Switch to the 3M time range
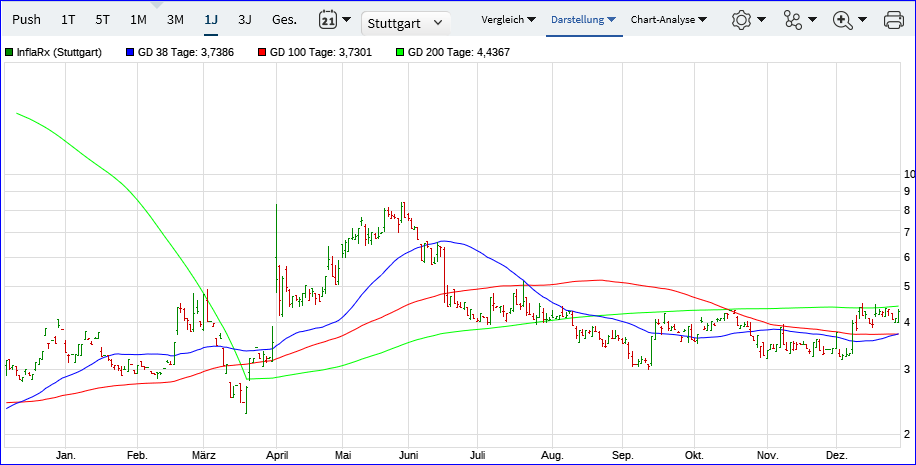The image size is (916, 465). [x=175, y=19]
